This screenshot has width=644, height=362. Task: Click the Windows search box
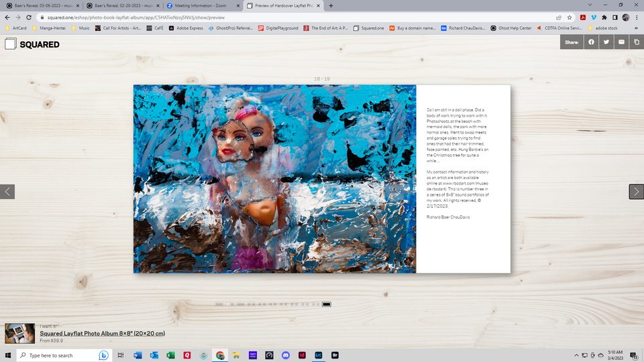click(64, 355)
